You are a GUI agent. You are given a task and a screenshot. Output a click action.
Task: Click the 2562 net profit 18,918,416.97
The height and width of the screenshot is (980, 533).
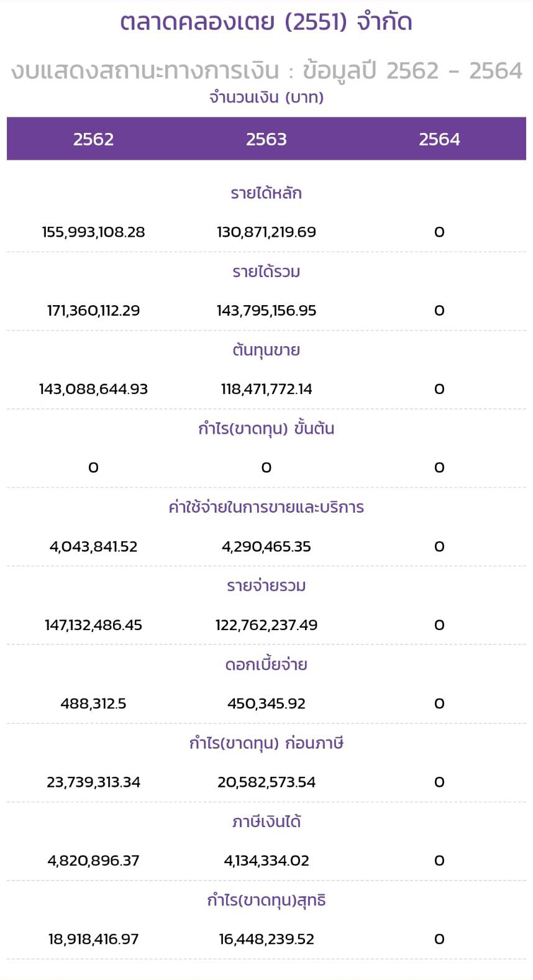click(x=93, y=939)
